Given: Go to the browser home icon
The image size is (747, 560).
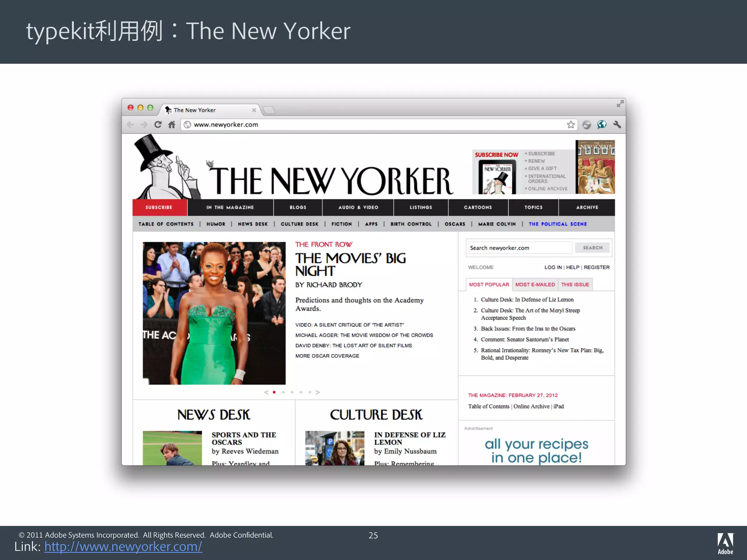Looking at the screenshot, I should 172,125.
